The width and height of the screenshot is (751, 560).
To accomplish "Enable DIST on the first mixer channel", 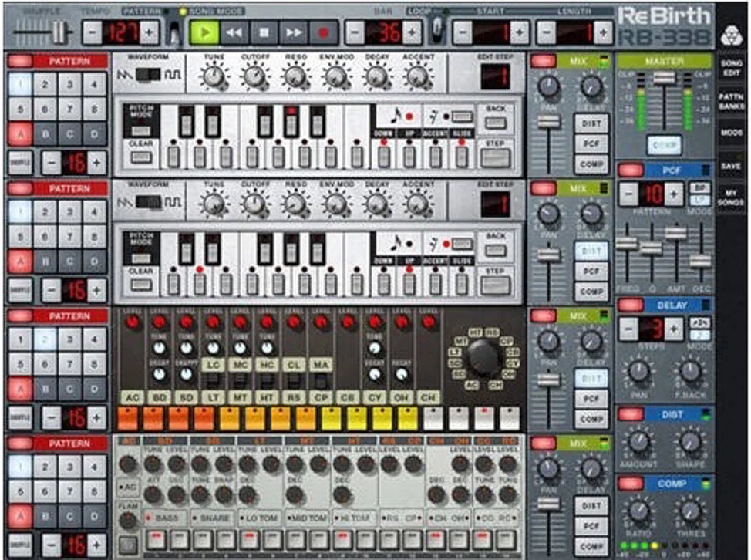I will coord(591,123).
